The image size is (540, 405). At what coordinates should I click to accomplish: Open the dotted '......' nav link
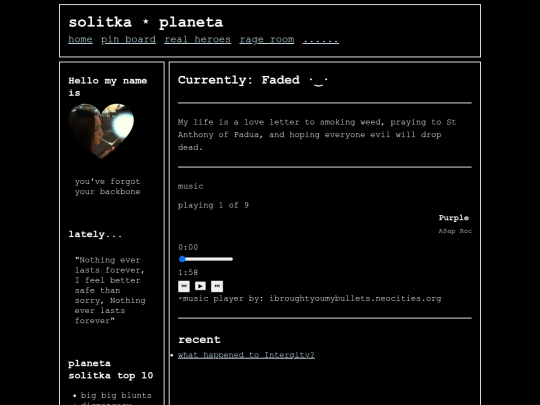(321, 40)
